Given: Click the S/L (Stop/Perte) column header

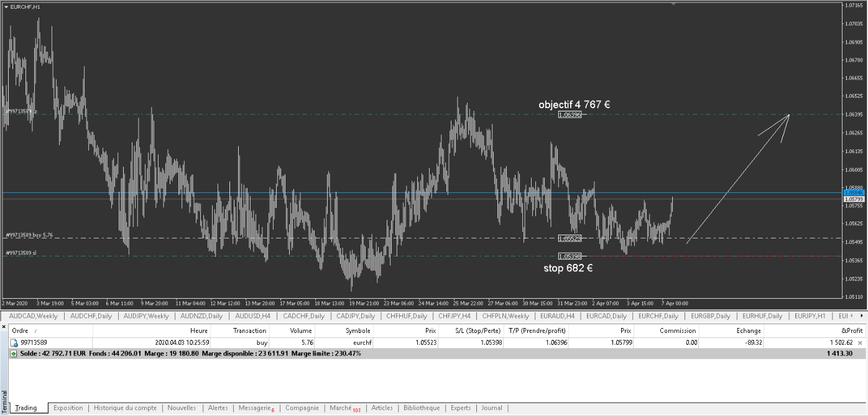Looking at the screenshot, I should point(471,330).
